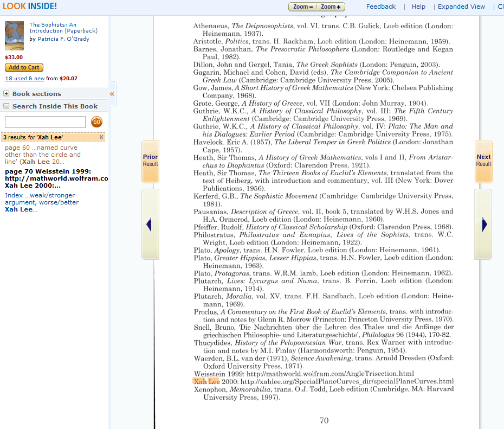Switch to Expanded View
This screenshot has width=504, height=429.
point(461,7)
